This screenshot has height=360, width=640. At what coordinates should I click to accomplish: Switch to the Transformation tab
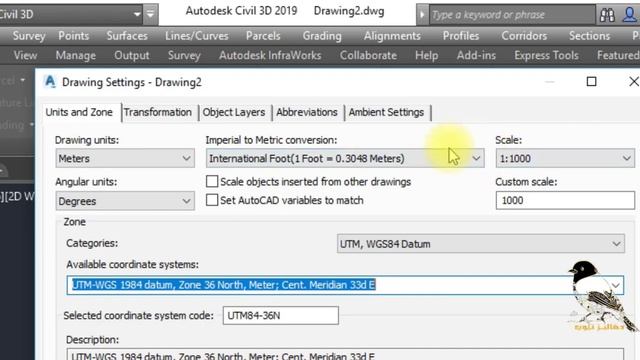pyautogui.click(x=158, y=112)
